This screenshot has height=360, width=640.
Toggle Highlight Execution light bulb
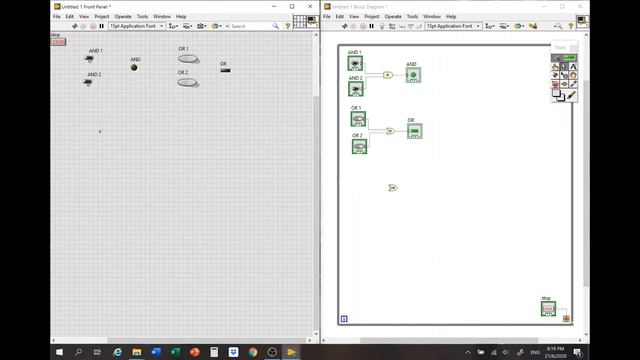tap(382, 26)
